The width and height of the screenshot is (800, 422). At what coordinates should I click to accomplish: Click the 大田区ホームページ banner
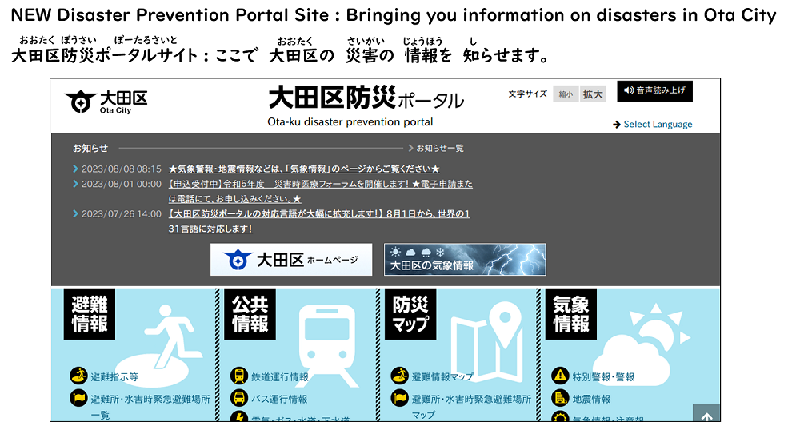[x=291, y=260]
